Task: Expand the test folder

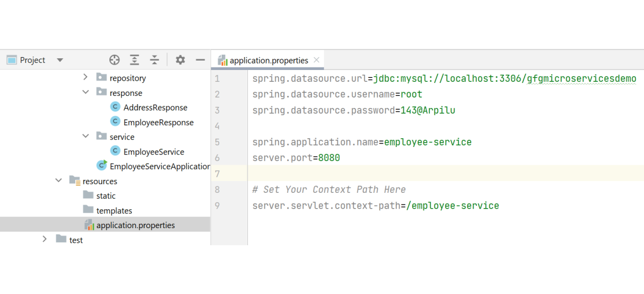Action: pos(45,239)
